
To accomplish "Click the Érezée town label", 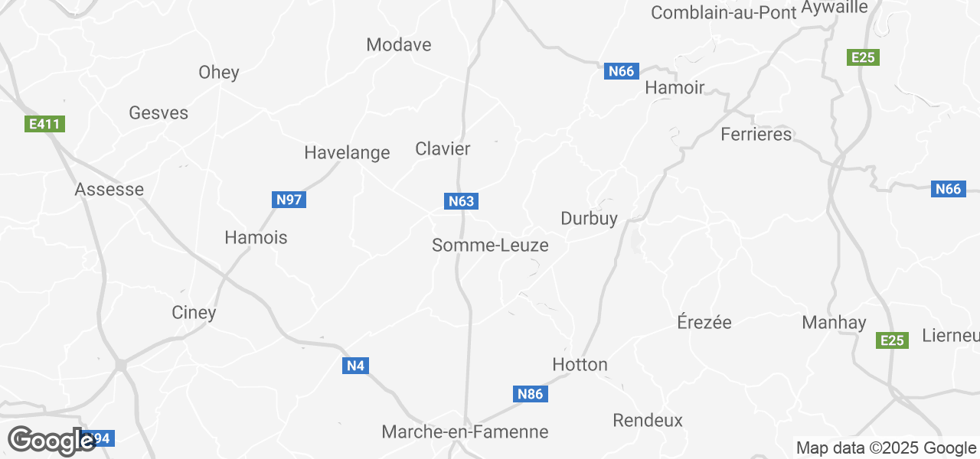I will tap(704, 322).
